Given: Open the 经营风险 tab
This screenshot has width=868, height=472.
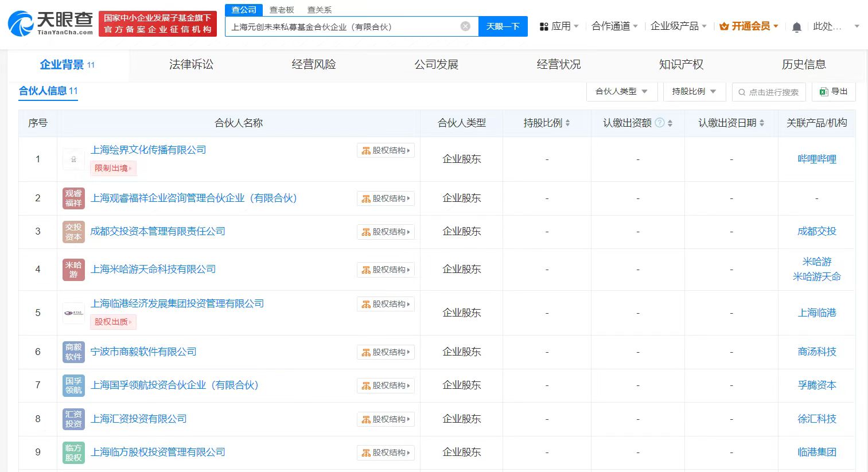Looking at the screenshot, I should pos(314,64).
